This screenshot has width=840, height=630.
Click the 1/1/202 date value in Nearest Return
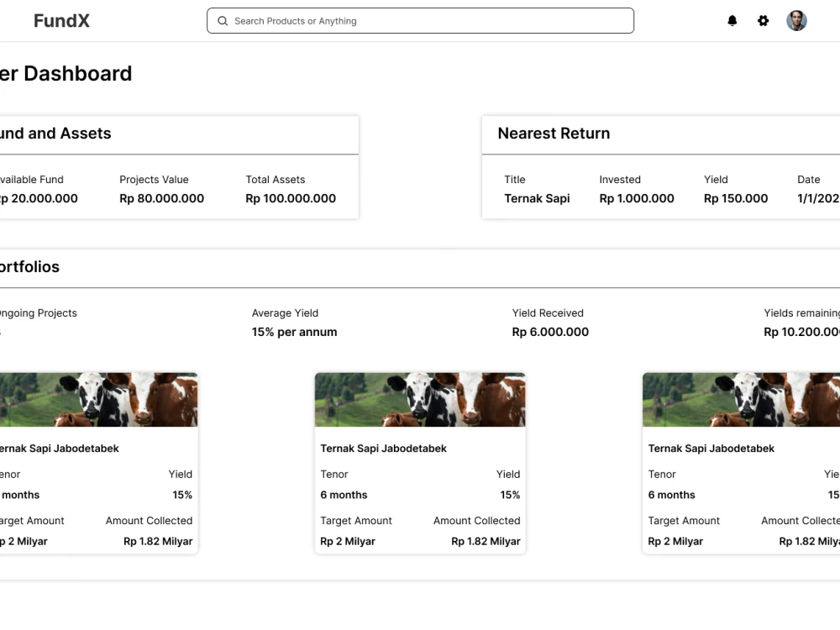818,199
